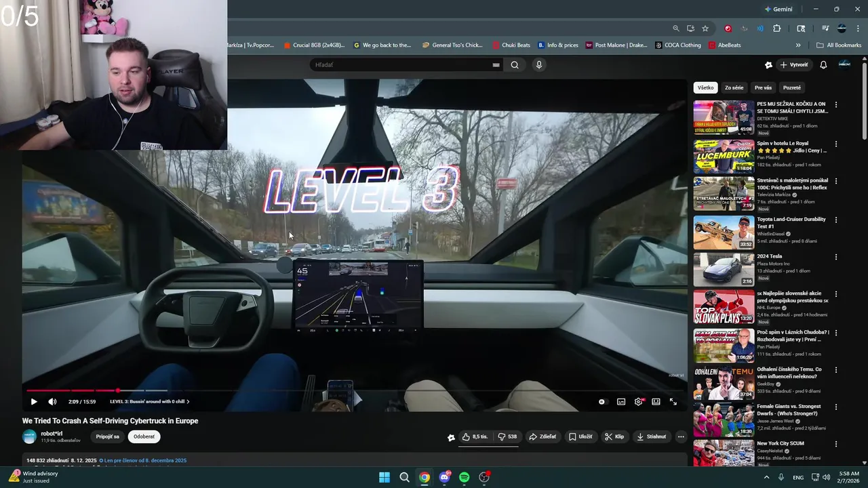Start voice search with microphone icon
This screenshot has width=868, height=488.
pyautogui.click(x=539, y=65)
